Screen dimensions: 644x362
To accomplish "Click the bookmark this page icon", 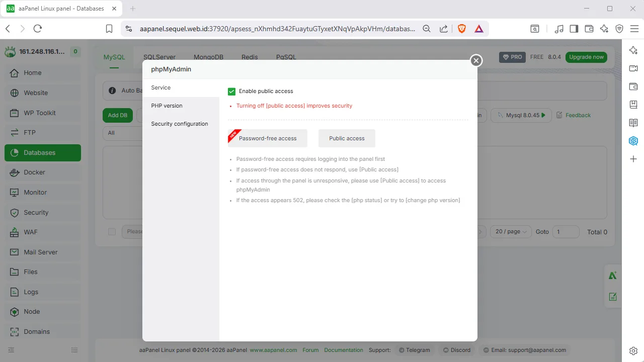I will [109, 29].
